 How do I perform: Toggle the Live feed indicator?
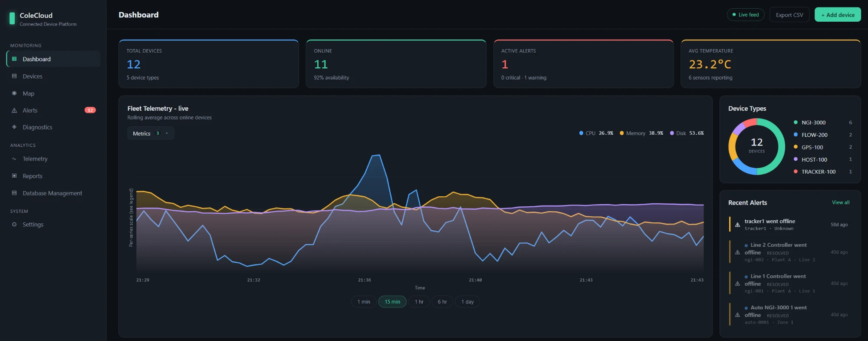(x=746, y=15)
